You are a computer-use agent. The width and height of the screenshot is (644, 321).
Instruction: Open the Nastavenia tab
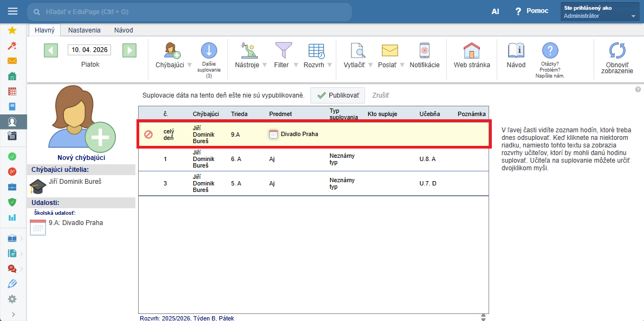[84, 30]
